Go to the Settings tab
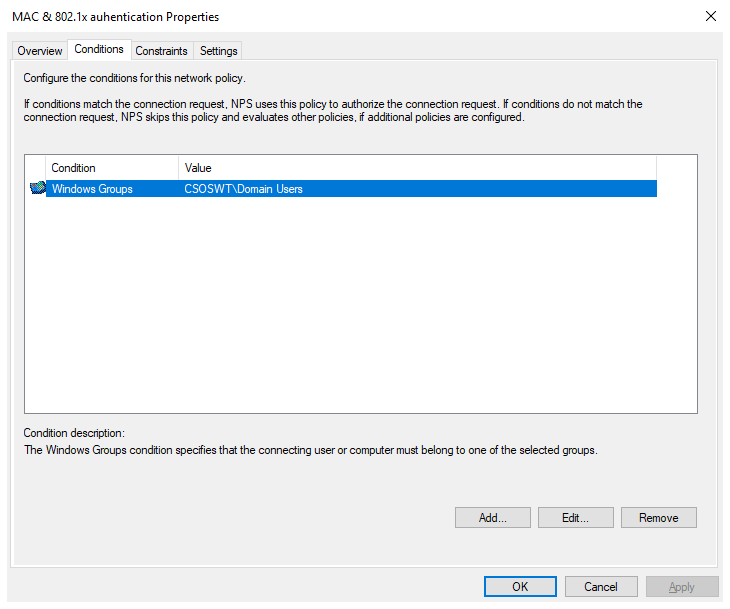 coord(218,51)
